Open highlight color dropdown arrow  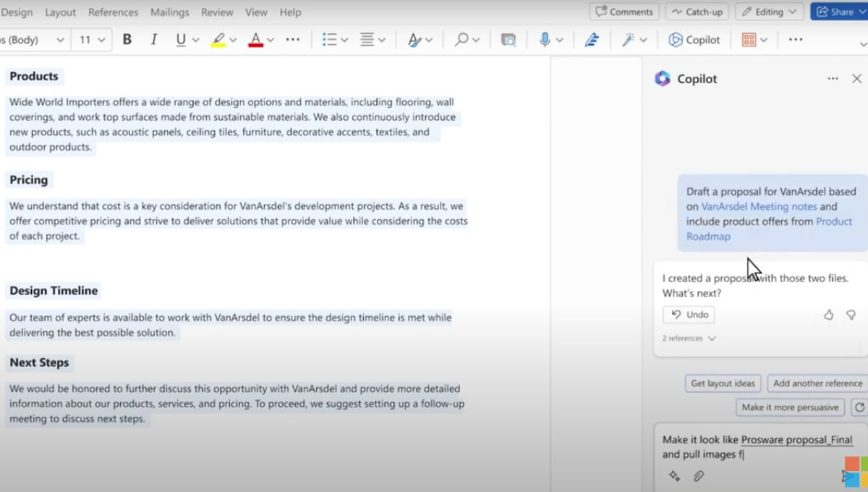pyautogui.click(x=233, y=41)
